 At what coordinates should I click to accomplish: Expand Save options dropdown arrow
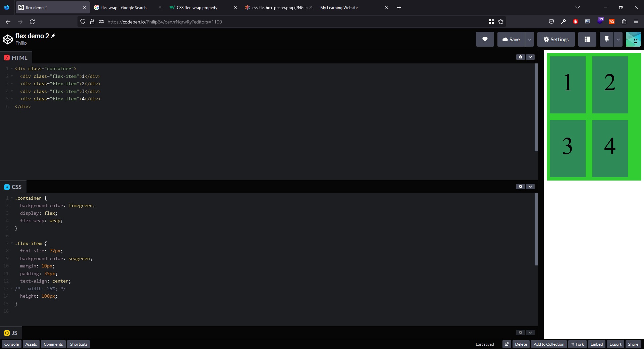(x=529, y=39)
